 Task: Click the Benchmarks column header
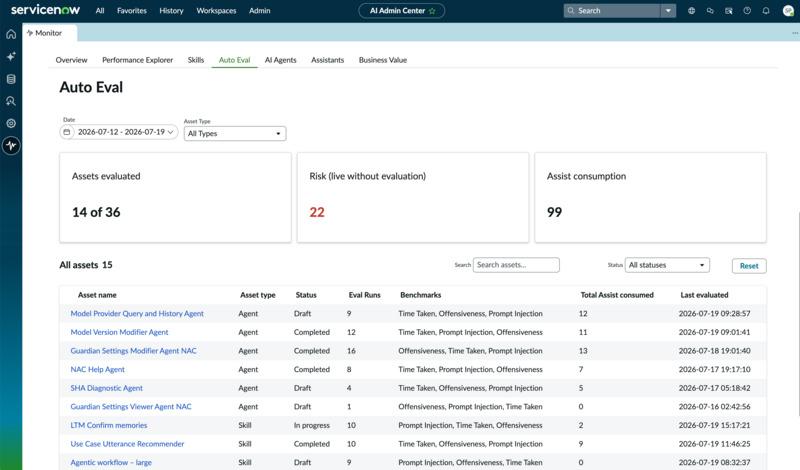click(420, 295)
